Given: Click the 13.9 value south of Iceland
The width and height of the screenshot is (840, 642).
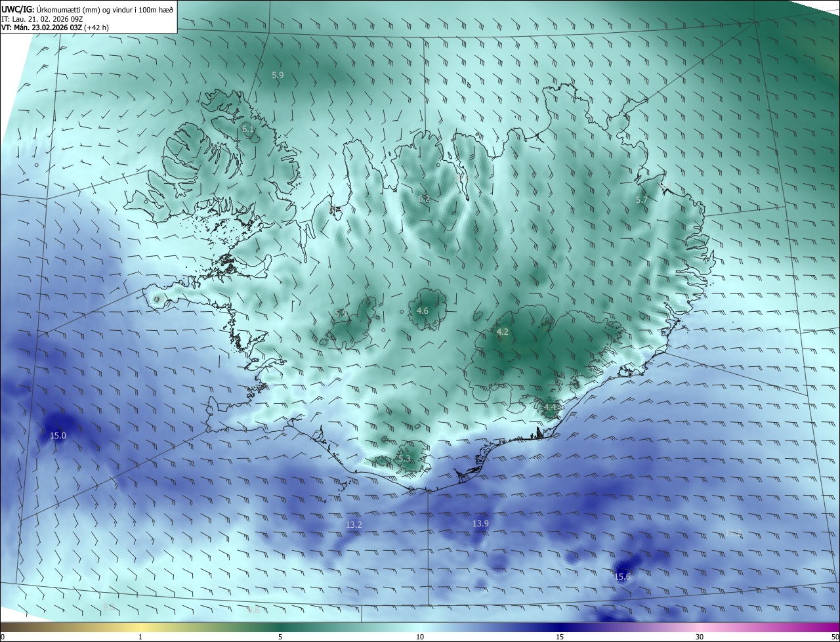Looking at the screenshot, I should pos(480,523).
